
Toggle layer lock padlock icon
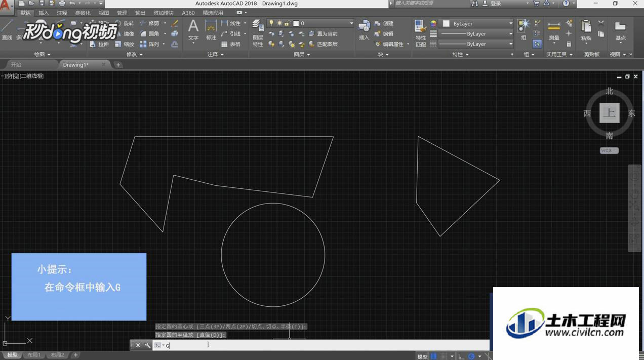[x=287, y=23]
